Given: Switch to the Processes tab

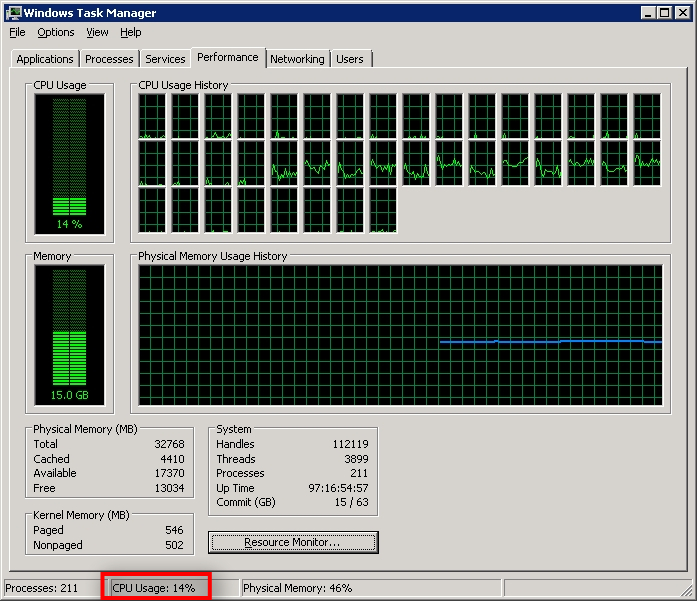Looking at the screenshot, I should click(x=109, y=59).
